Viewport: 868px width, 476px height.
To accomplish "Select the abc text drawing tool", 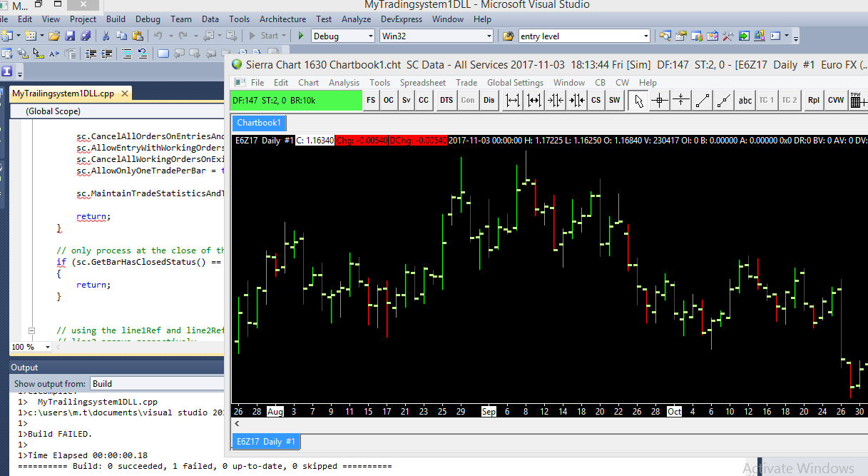I will pos(745,101).
